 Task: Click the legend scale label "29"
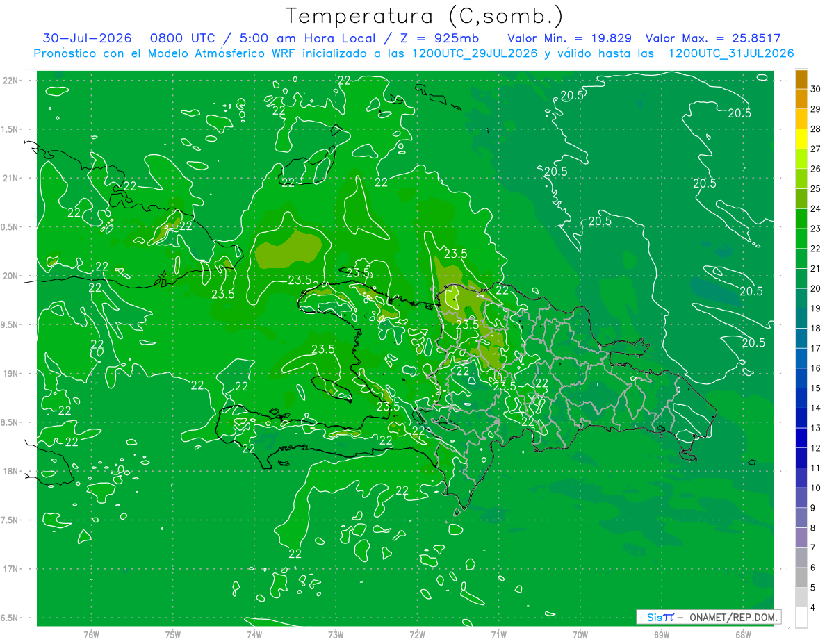(x=816, y=108)
